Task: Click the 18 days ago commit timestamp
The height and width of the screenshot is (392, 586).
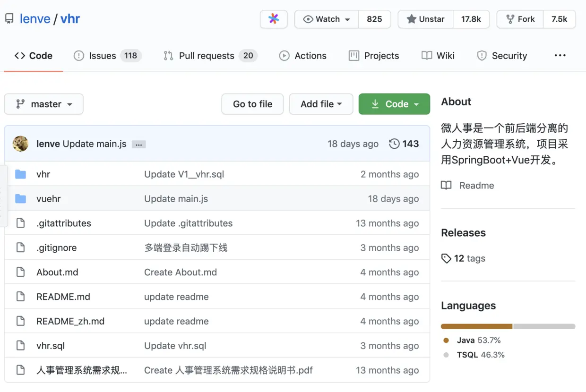Action: tap(353, 144)
